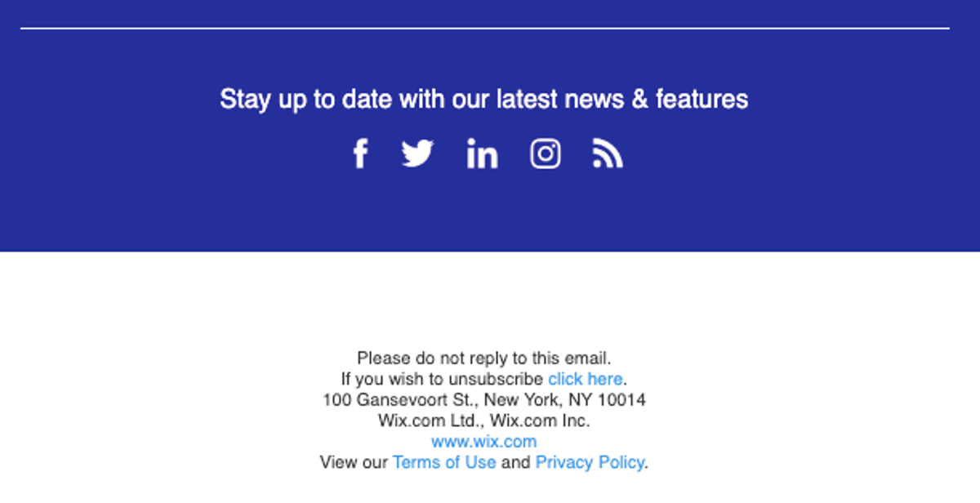Click the 'Stay up to date' heading

tap(484, 100)
